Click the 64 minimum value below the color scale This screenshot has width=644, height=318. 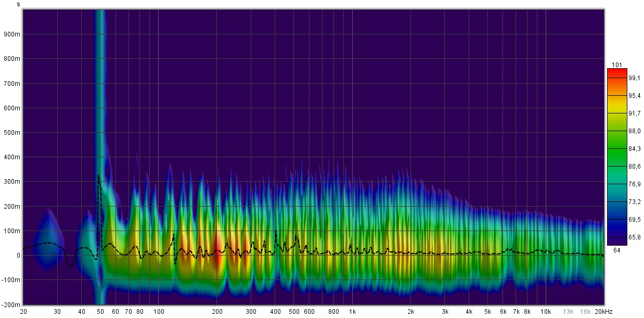coord(617,250)
